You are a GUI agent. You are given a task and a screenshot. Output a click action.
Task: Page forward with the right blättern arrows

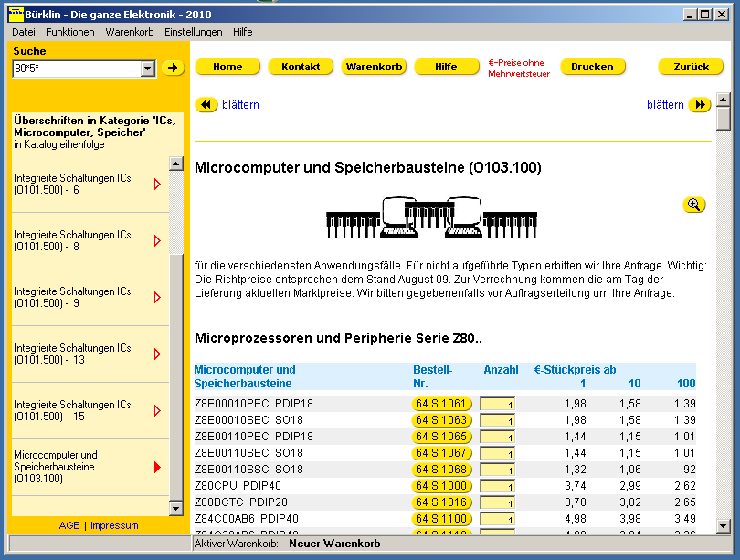700,105
